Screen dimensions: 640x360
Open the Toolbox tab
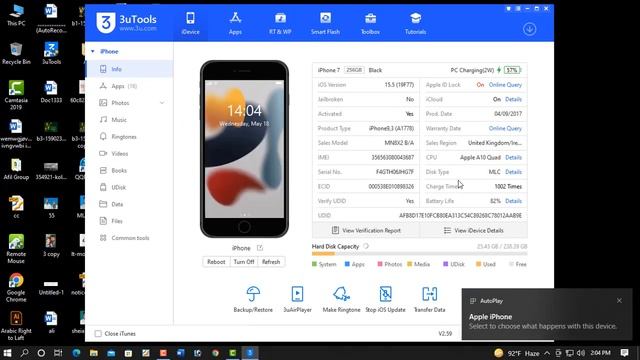pyautogui.click(x=370, y=23)
